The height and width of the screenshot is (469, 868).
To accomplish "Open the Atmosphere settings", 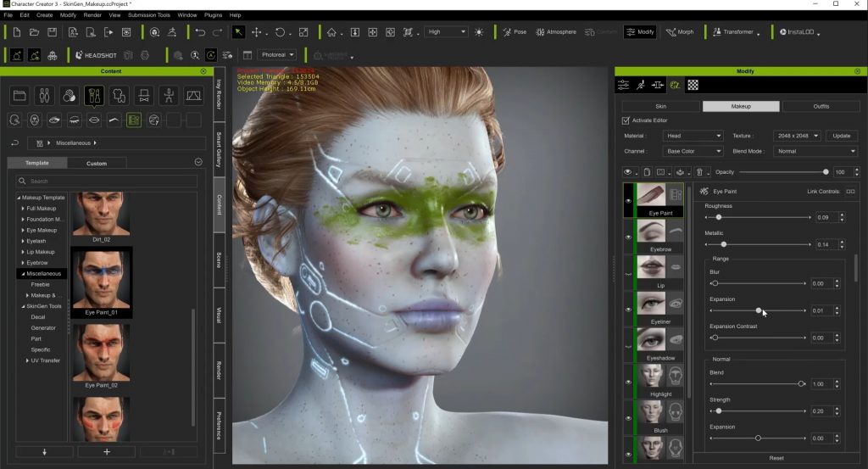I will [x=554, y=32].
